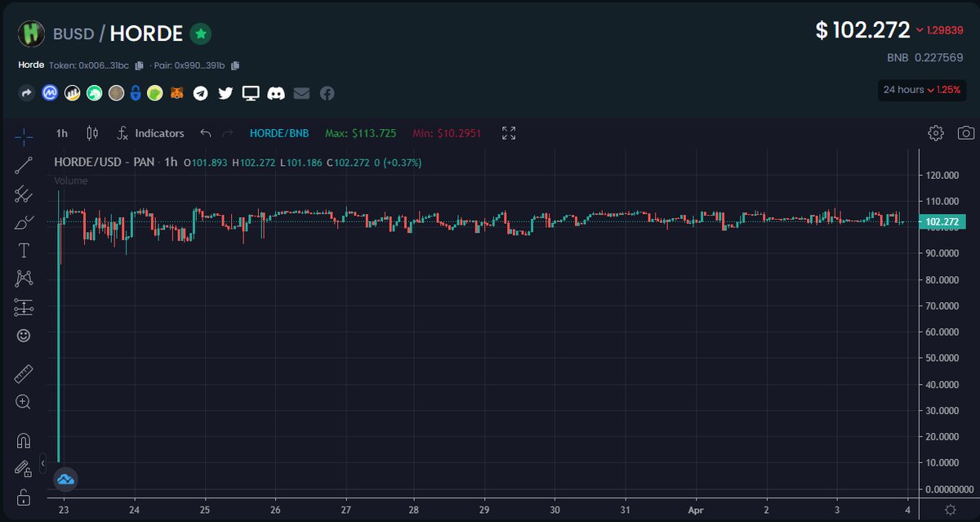Open chart settings gear
The image size is (980, 522).
(936, 133)
